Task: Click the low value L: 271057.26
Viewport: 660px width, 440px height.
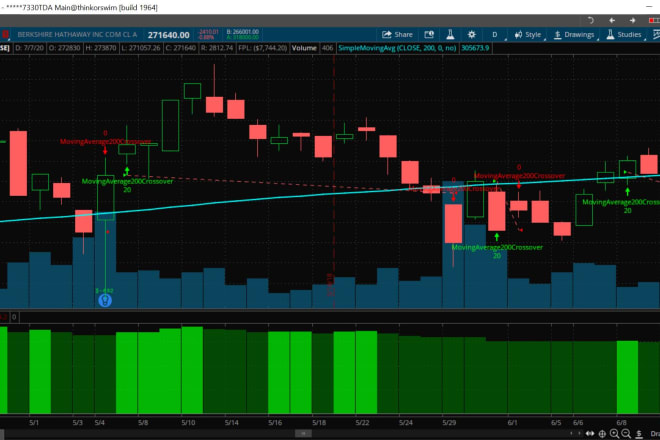Action: click(x=141, y=48)
